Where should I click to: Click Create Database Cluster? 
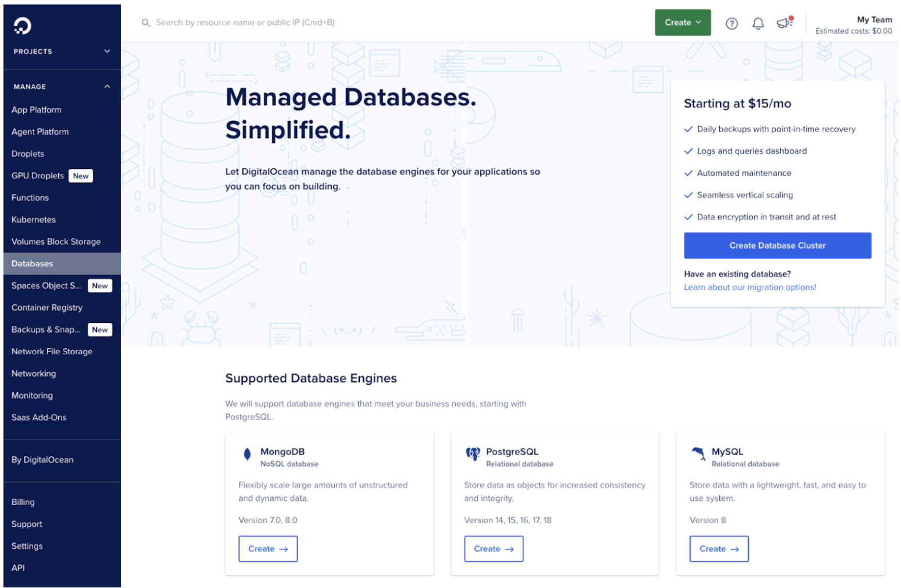tap(777, 246)
